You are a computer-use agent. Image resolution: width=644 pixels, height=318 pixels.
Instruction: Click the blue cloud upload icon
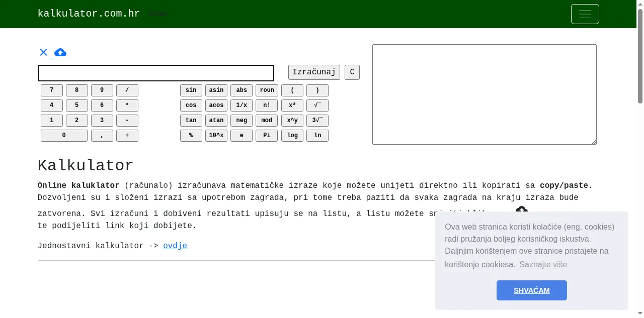pyautogui.click(x=60, y=52)
